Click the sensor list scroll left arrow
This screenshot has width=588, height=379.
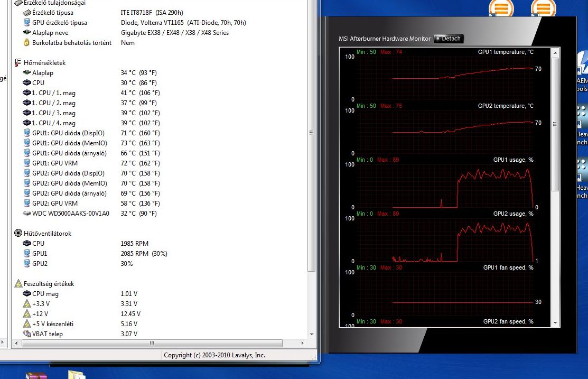point(16,343)
